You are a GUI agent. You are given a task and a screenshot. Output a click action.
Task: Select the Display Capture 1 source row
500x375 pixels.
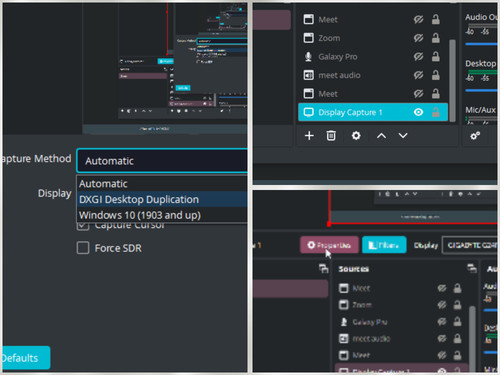click(373, 112)
